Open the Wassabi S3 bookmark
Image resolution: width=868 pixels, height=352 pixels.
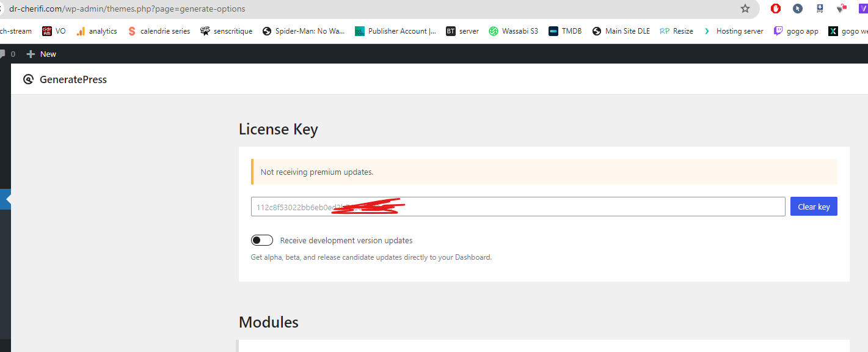(x=514, y=31)
